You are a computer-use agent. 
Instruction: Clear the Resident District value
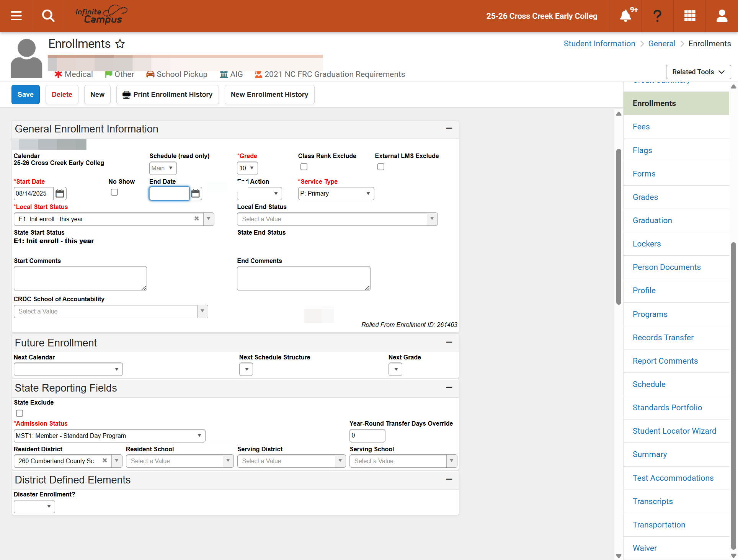104,460
